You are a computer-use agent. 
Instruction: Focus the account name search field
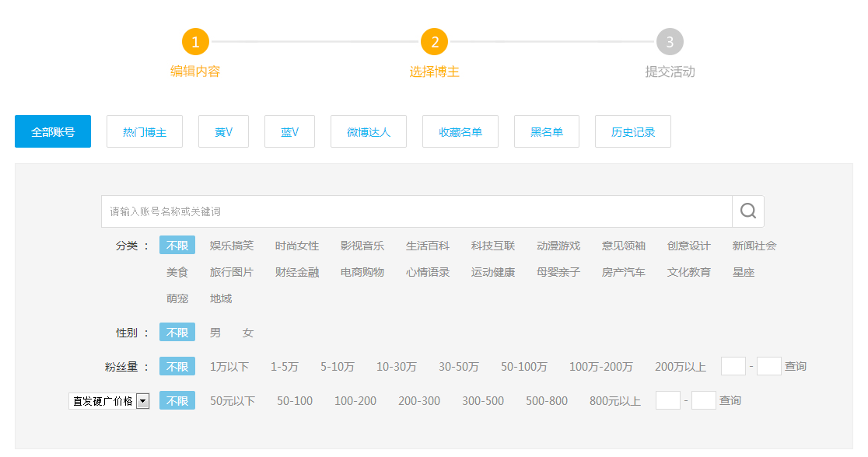[416, 211]
